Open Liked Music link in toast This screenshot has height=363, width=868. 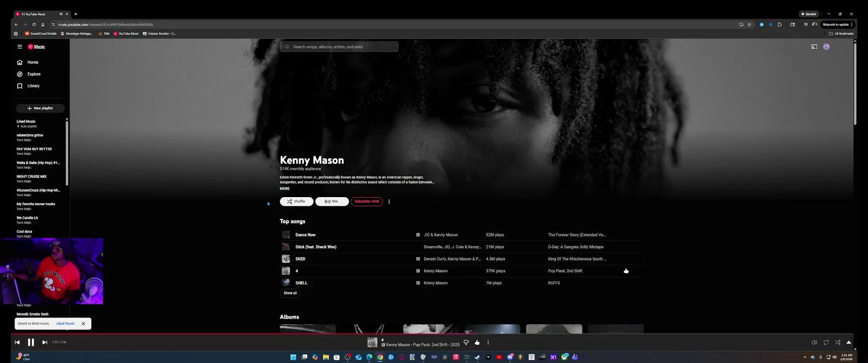(x=65, y=324)
